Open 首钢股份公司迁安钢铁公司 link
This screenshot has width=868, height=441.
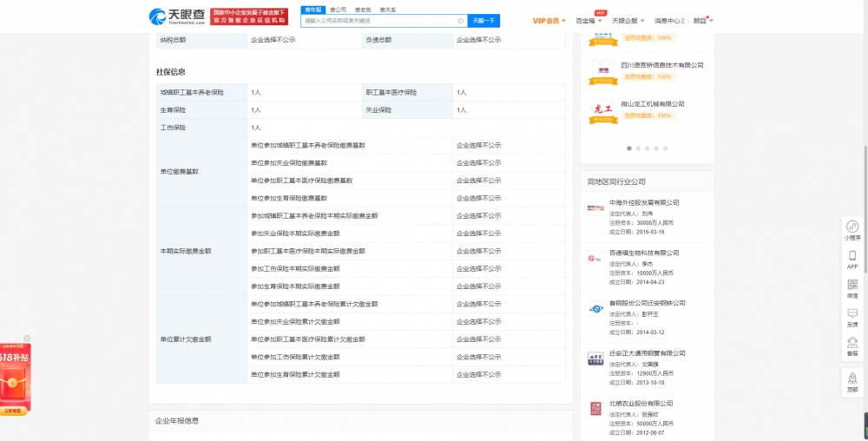648,303
